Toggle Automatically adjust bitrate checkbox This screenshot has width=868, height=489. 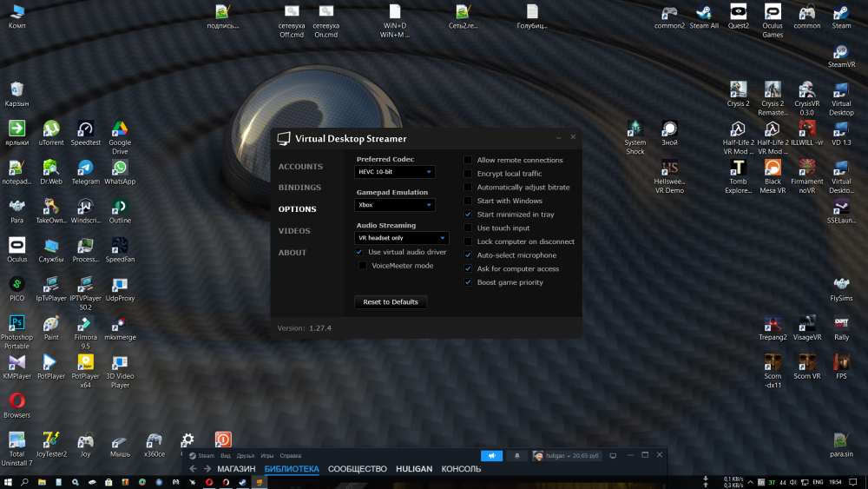468,188
